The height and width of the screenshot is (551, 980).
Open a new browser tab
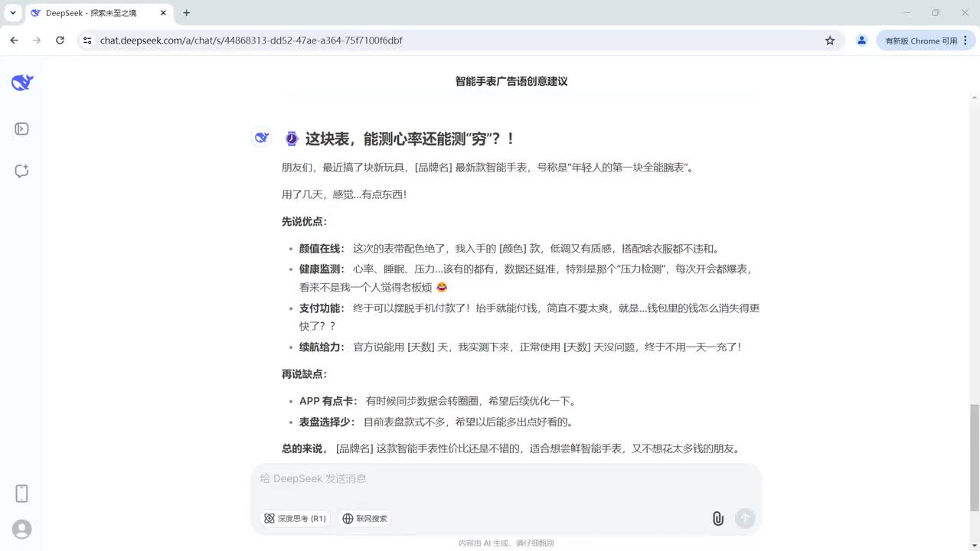click(186, 13)
